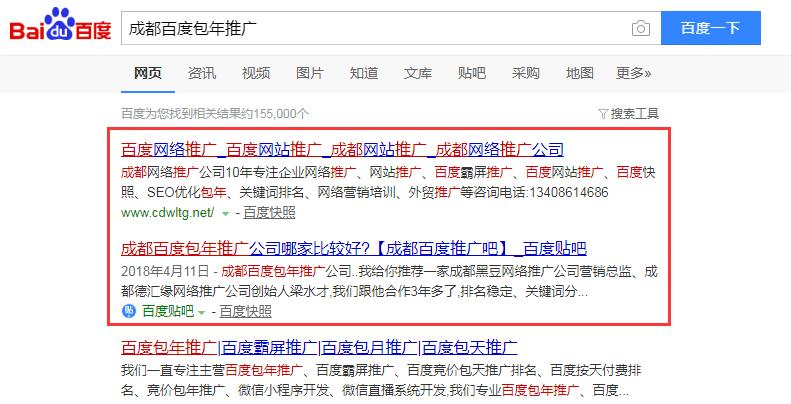Viewport: 791px width, 404px height.
Task: Open the 知道 tab
Action: coord(364,74)
